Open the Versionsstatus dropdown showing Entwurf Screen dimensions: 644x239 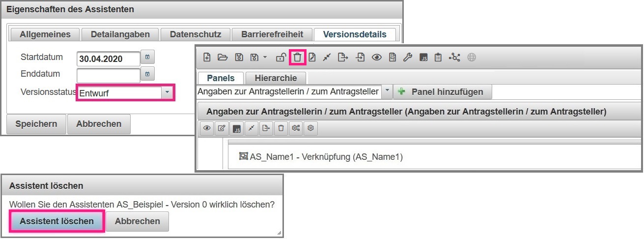click(x=168, y=92)
